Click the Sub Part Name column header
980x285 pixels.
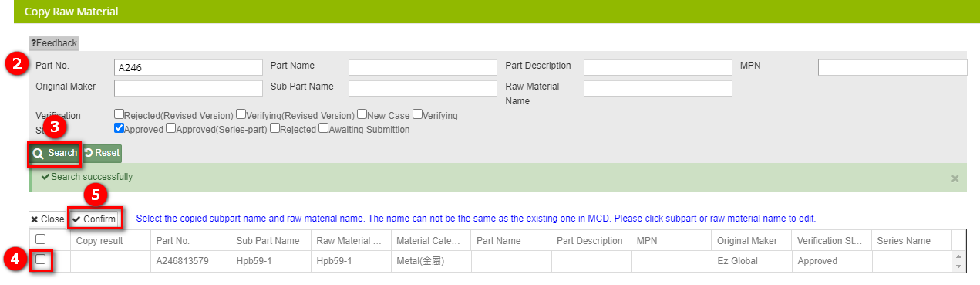(271, 240)
